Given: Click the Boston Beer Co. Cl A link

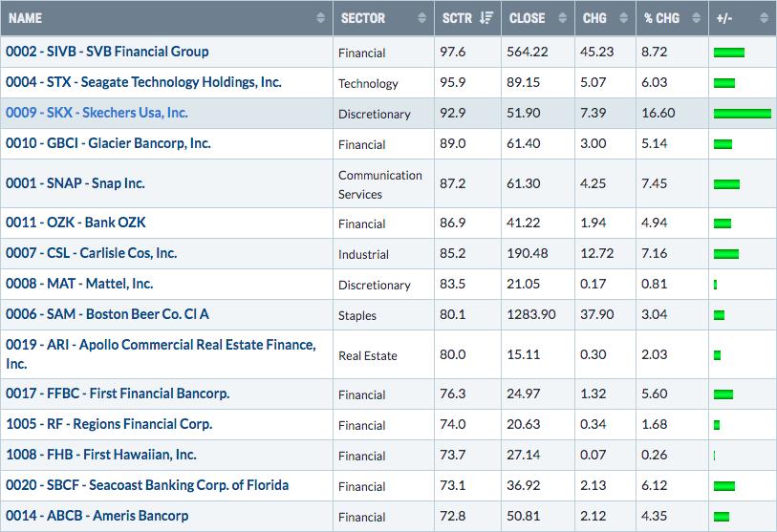Looking at the screenshot, I should point(107,314).
